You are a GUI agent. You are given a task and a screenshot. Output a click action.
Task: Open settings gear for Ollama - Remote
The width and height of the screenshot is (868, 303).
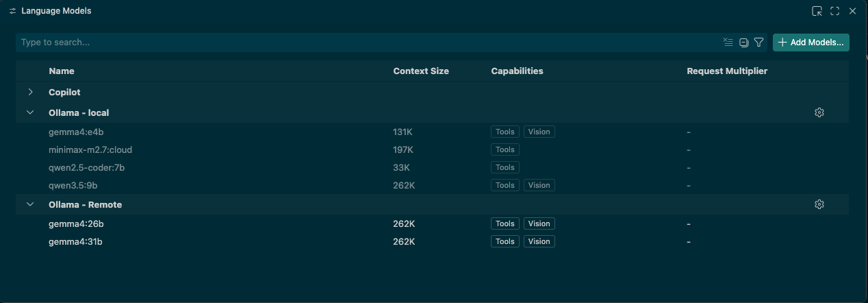point(819,204)
